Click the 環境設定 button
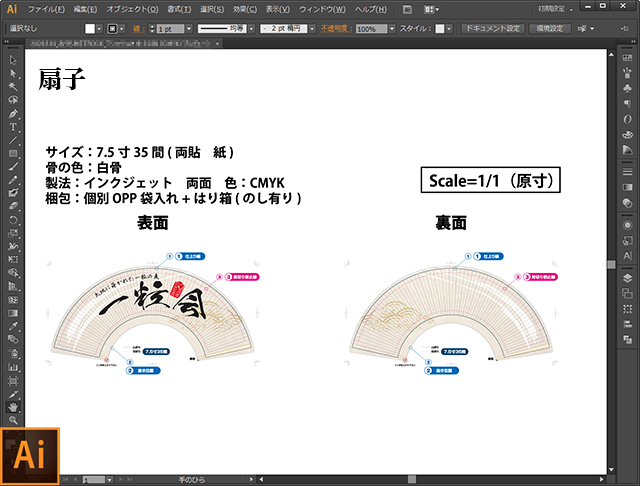 click(550, 29)
